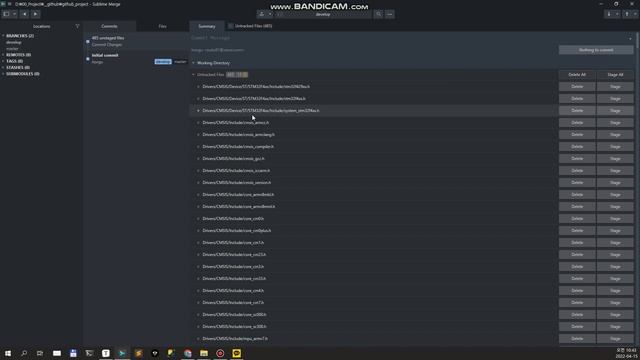Click the pull down-arrow icon
Viewport: 640px width, 360px height.
pos(609,14)
